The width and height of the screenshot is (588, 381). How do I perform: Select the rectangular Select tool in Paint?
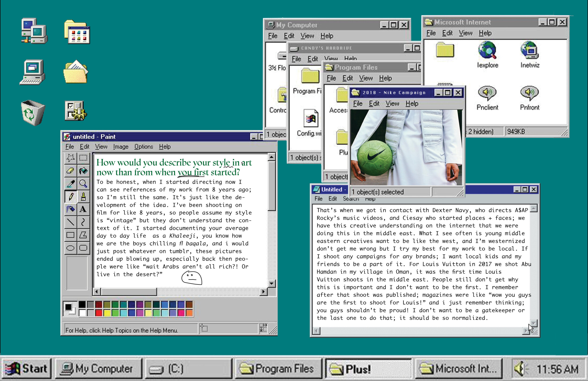pos(83,158)
